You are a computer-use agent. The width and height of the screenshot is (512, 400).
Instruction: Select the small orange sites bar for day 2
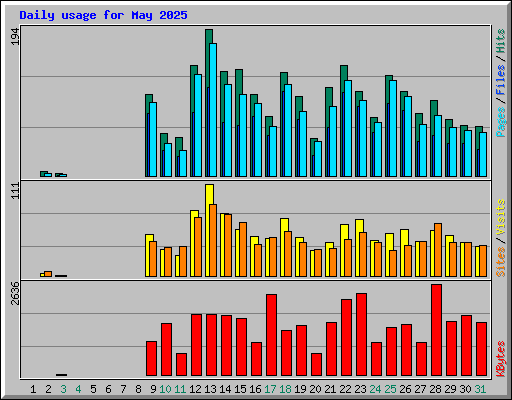[48, 274]
